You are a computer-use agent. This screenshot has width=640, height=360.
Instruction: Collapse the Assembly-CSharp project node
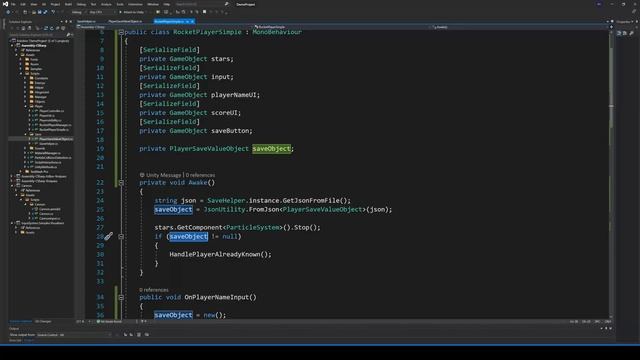point(12,46)
